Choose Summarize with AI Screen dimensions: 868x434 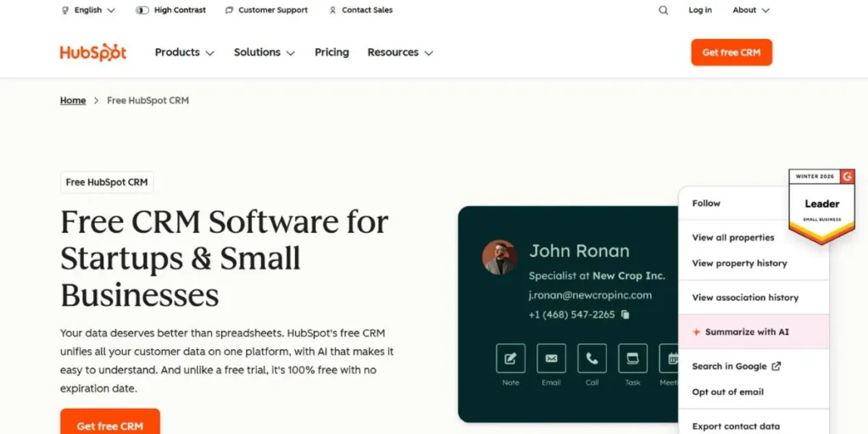(x=754, y=332)
